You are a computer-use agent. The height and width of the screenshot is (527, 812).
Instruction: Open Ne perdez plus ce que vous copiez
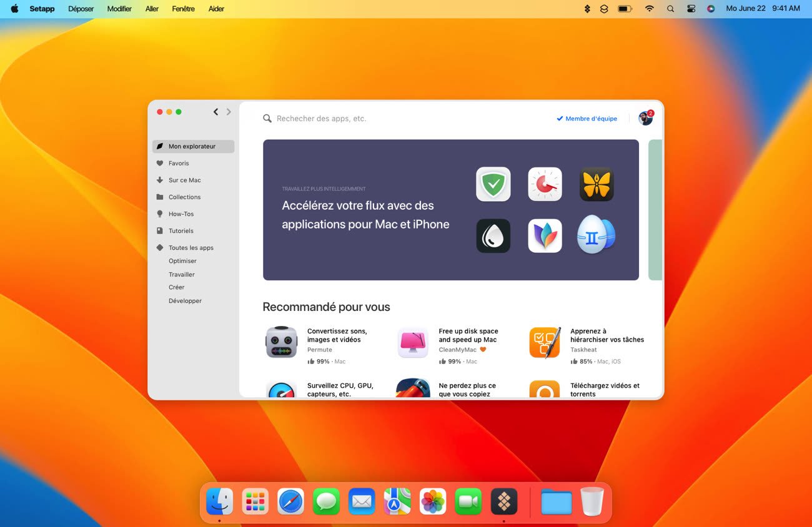coord(467,390)
